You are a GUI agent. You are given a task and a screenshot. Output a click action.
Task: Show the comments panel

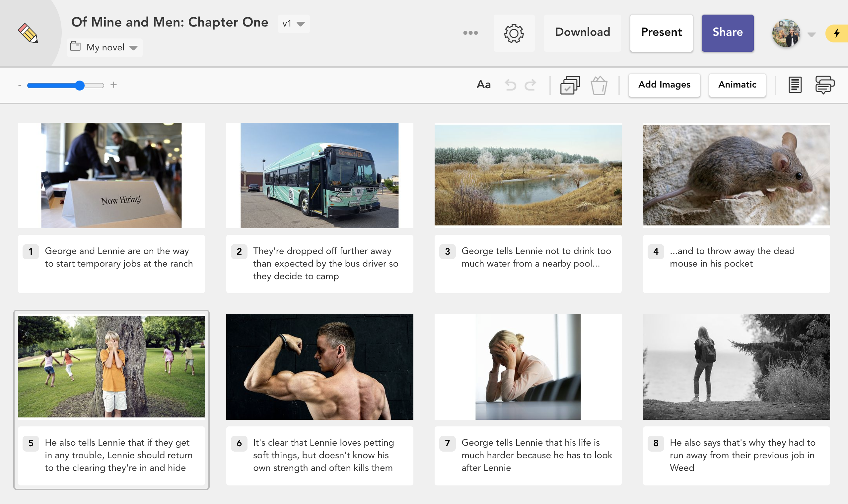click(x=825, y=85)
